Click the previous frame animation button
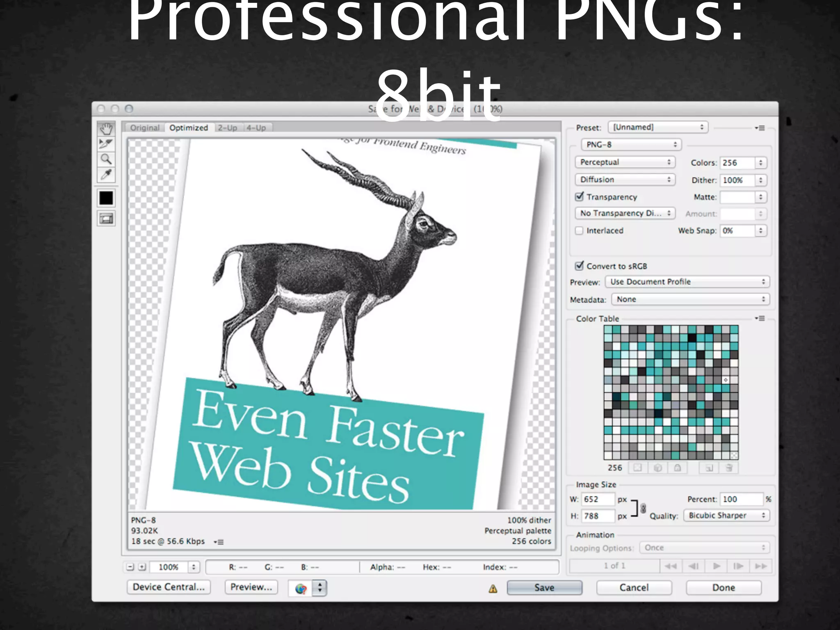This screenshot has width=840, height=630. (x=693, y=566)
